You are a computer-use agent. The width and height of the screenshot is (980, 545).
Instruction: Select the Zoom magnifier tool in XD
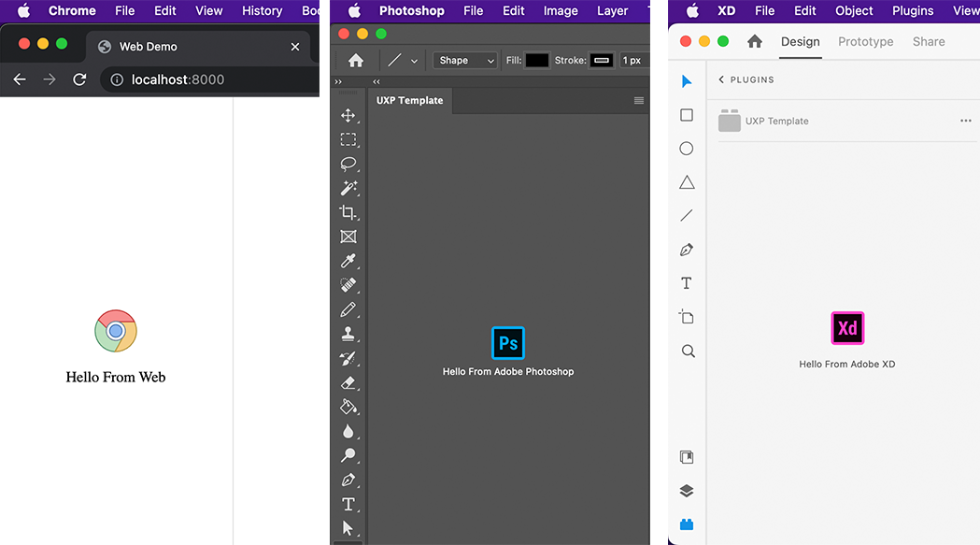[x=688, y=351]
